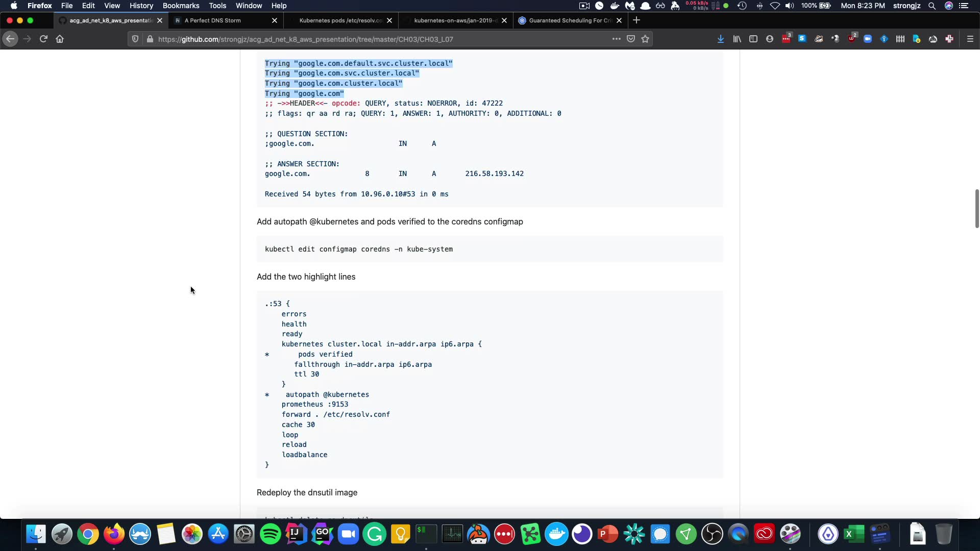Viewport: 980px width, 551px height.
Task: Click the tracking protection shield icon
Action: pyautogui.click(x=135, y=39)
